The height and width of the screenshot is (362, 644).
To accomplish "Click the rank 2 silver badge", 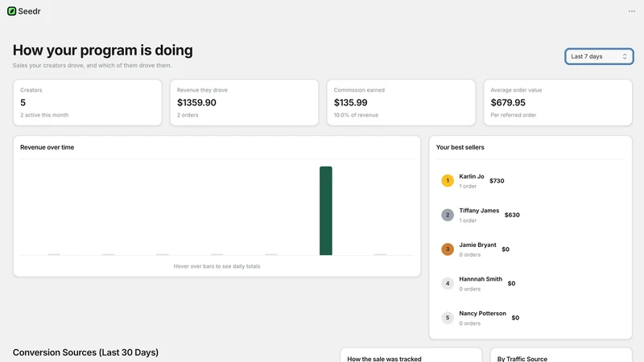I will pyautogui.click(x=448, y=215).
